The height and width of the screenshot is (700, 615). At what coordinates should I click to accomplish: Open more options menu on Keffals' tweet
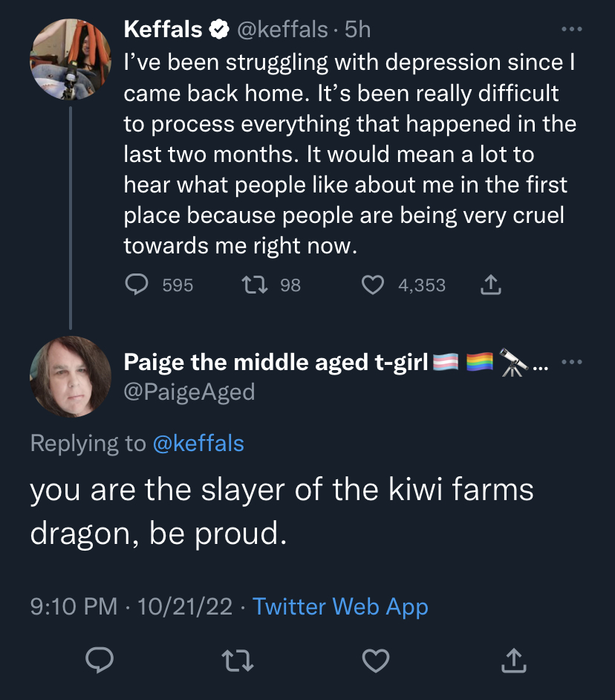point(572,29)
